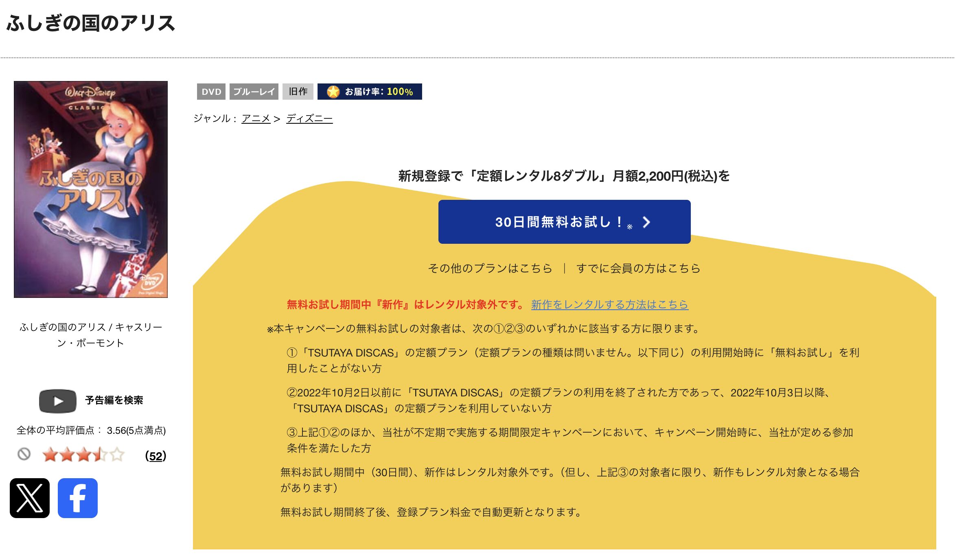Click the お届け率: 100% badge
The image size is (955, 560).
click(x=370, y=92)
